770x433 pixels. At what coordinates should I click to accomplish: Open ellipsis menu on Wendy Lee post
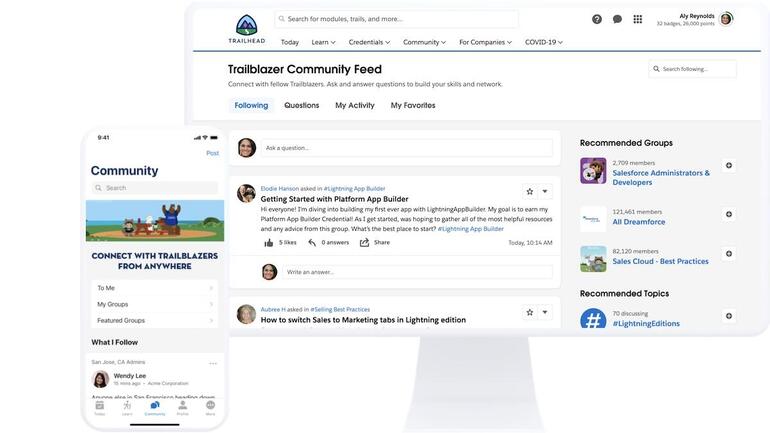(x=213, y=364)
